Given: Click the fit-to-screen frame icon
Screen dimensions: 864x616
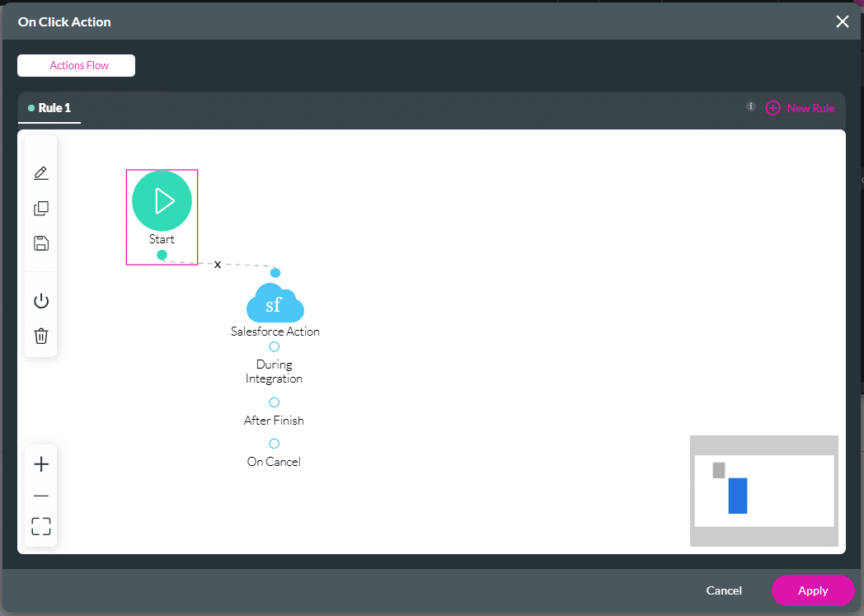Looking at the screenshot, I should tap(41, 527).
